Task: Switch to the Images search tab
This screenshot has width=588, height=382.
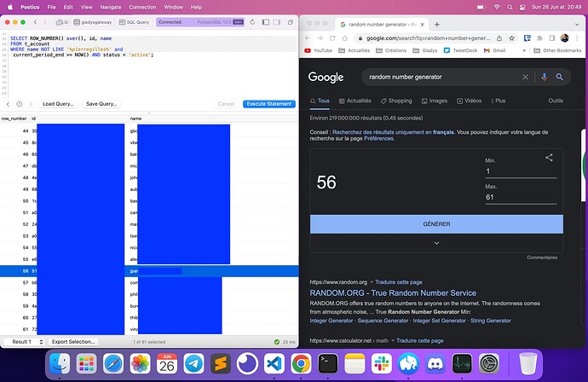Action: (435, 101)
